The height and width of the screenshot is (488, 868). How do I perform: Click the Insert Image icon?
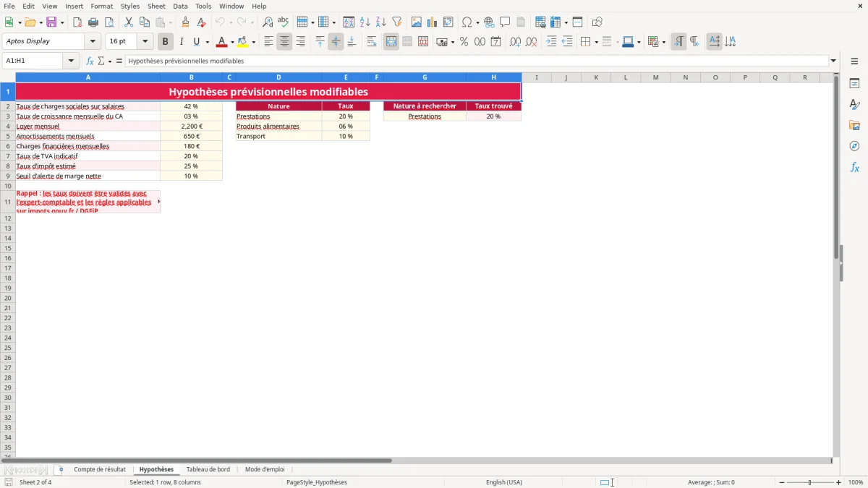coord(417,22)
